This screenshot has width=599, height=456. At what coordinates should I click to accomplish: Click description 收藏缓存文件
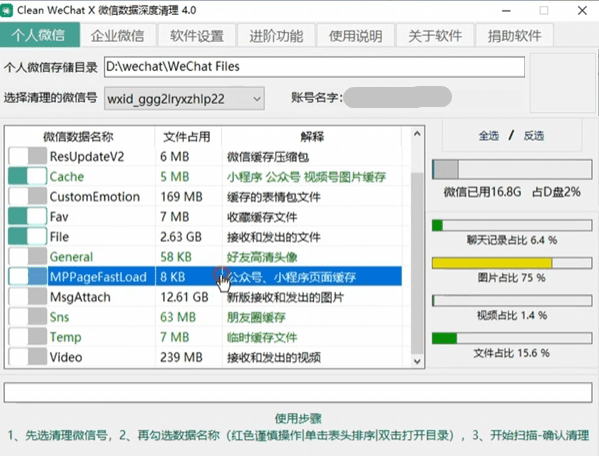pos(262,217)
